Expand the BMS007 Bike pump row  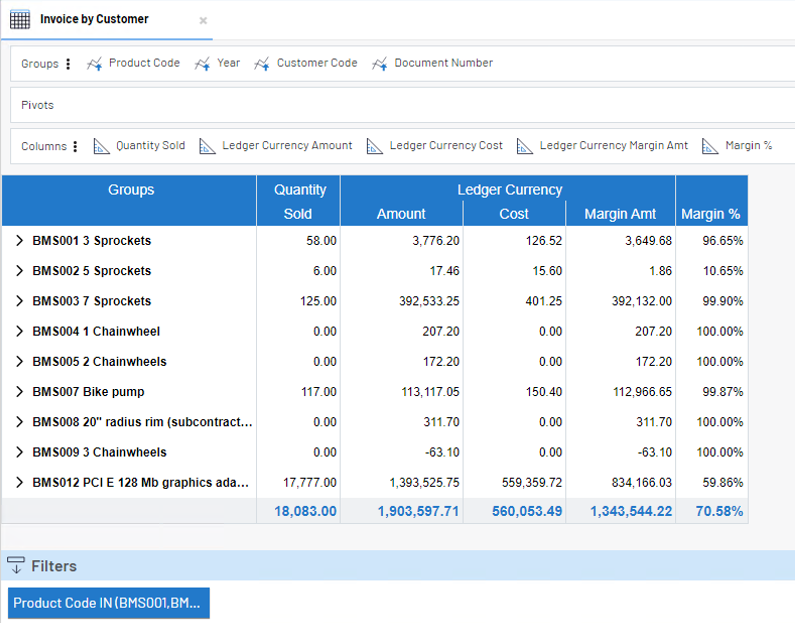pyautogui.click(x=19, y=392)
